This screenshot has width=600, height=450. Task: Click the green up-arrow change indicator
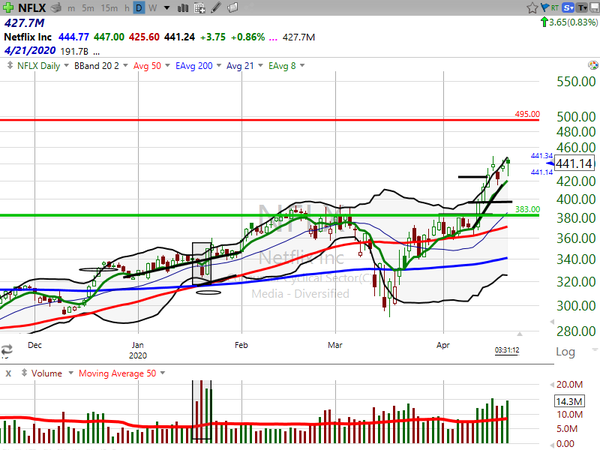(x=544, y=22)
